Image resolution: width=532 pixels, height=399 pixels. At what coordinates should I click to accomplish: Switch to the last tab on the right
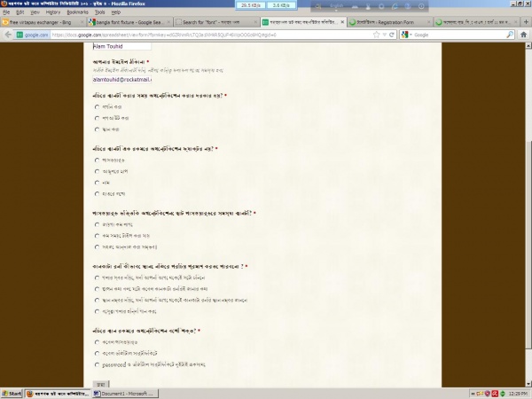point(477,22)
